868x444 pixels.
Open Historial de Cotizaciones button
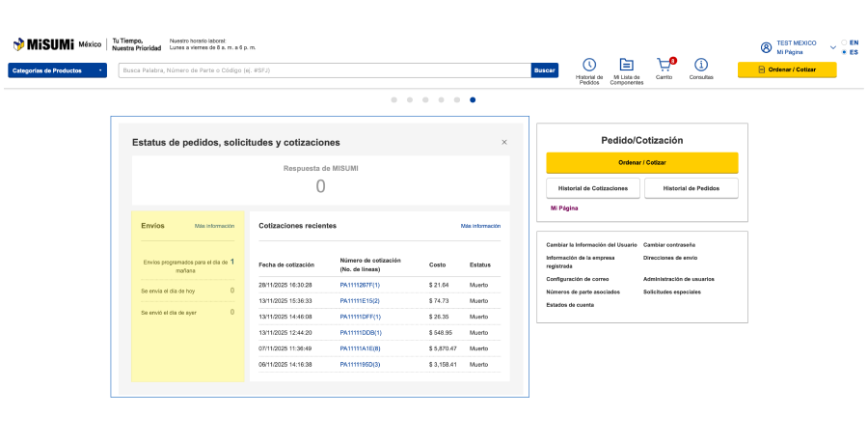tap(593, 188)
